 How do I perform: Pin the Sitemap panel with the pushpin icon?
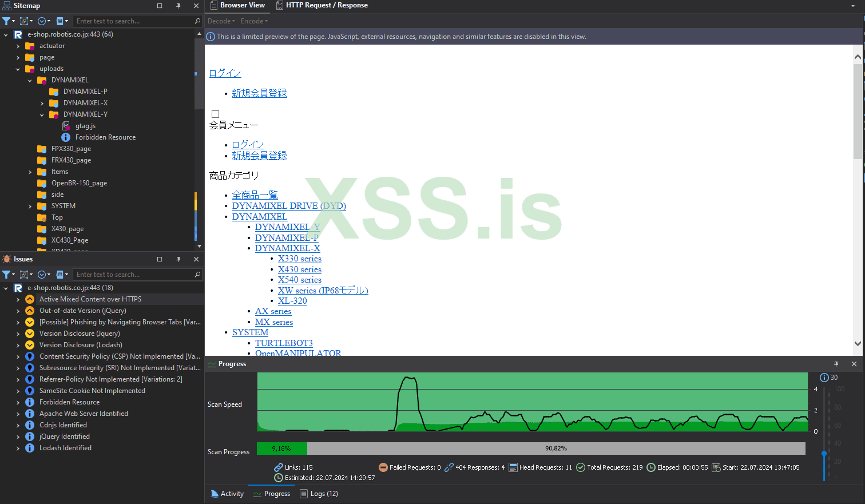pos(178,6)
